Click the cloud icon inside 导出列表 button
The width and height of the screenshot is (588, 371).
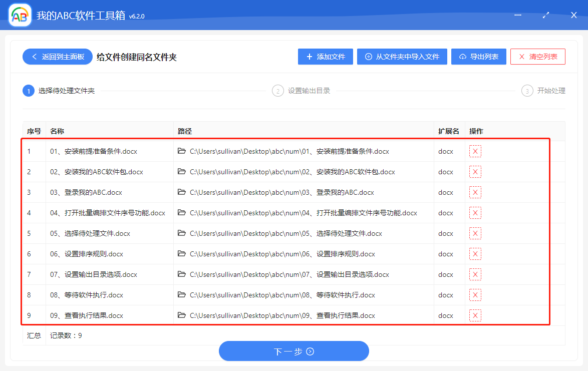463,57
